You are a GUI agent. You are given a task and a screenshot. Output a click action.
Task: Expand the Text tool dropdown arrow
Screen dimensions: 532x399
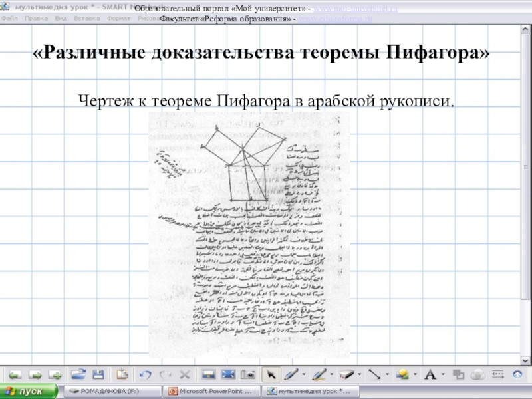[443, 374]
